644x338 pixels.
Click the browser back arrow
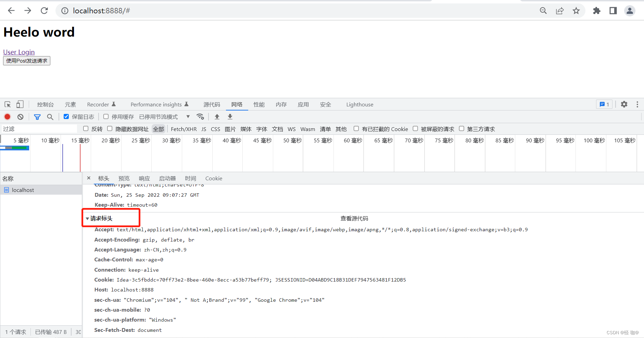point(11,11)
